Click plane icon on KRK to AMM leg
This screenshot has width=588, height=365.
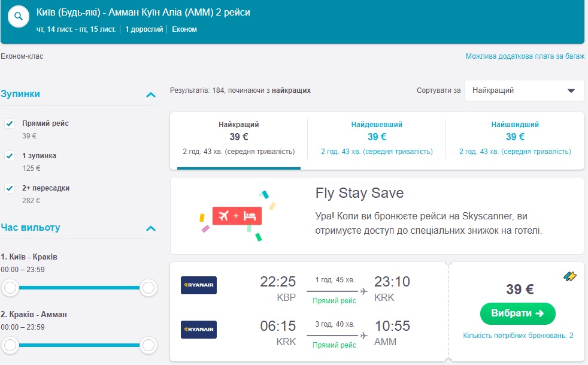[363, 336]
